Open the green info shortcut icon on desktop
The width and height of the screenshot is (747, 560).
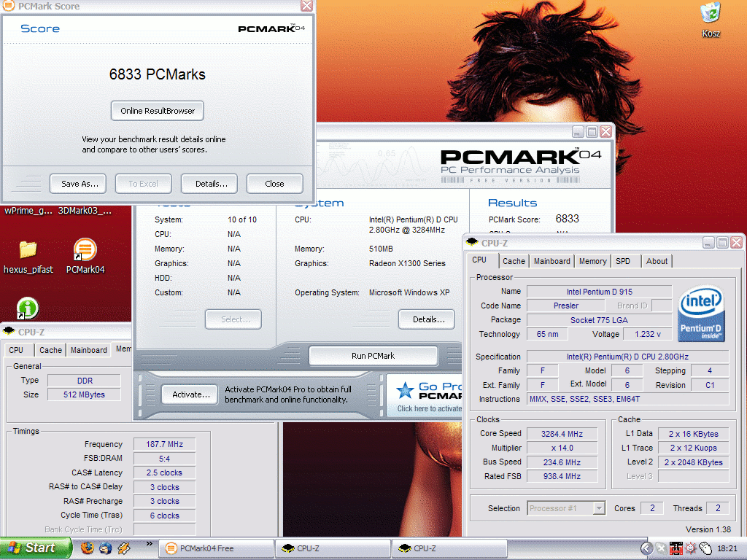click(x=28, y=308)
